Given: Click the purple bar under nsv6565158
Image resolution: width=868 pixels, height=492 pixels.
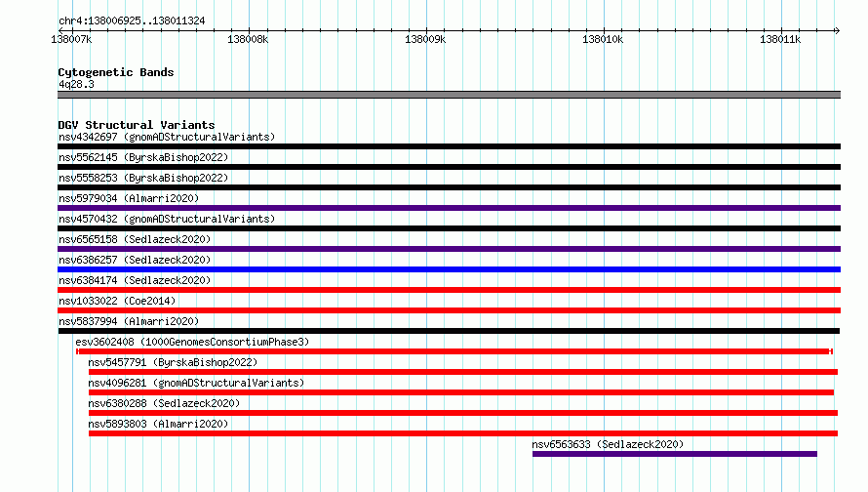Looking at the screenshot, I should point(449,249).
